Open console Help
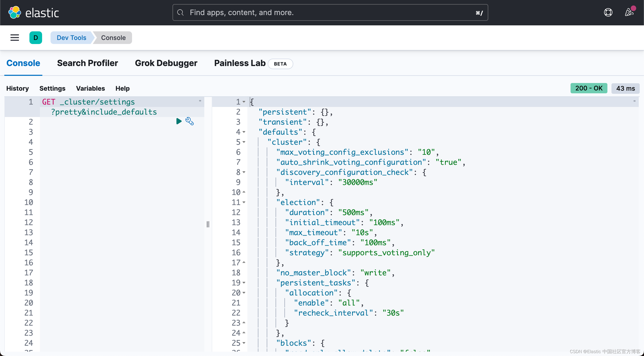The width and height of the screenshot is (644, 356). click(x=122, y=88)
